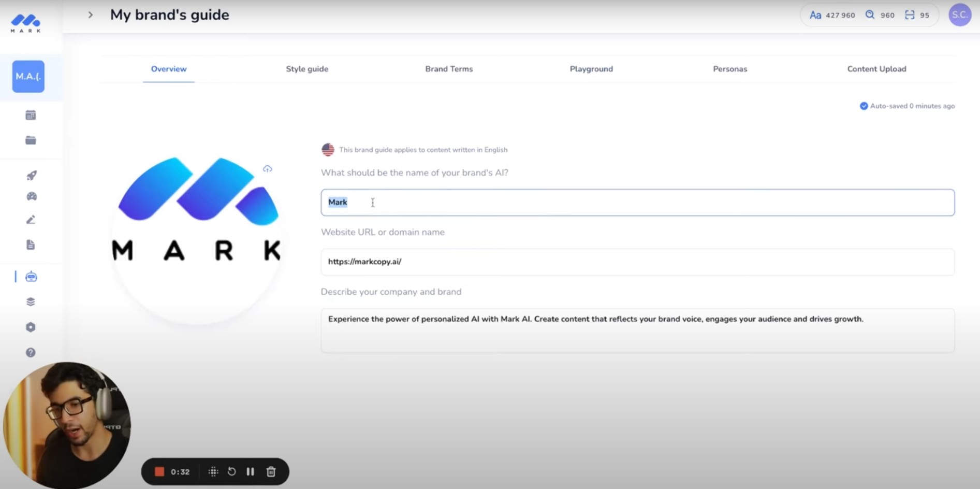Click the word credits Aa counter
980x489 pixels.
pyautogui.click(x=832, y=15)
